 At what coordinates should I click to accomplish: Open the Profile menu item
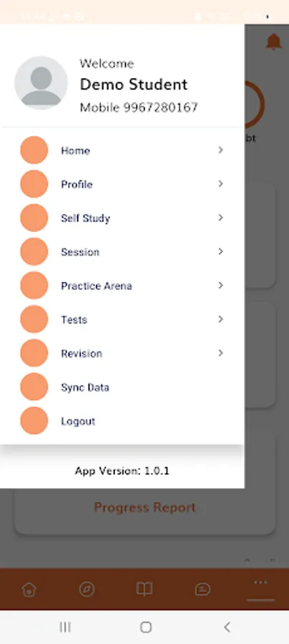(x=122, y=184)
